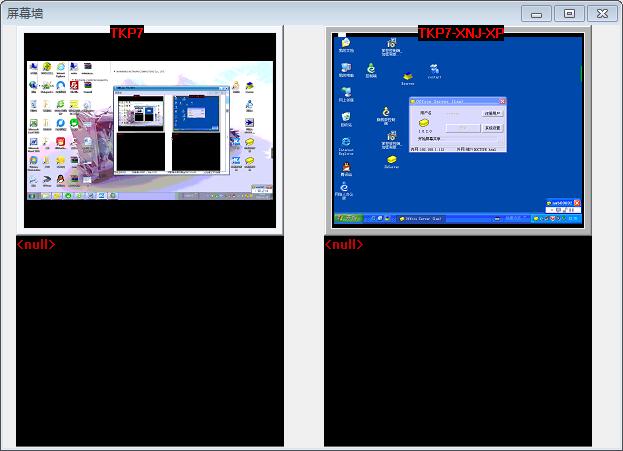Click the nested screen wall window in the TKP7 screen
Viewport: 623px width, 451px height.
tap(172, 130)
